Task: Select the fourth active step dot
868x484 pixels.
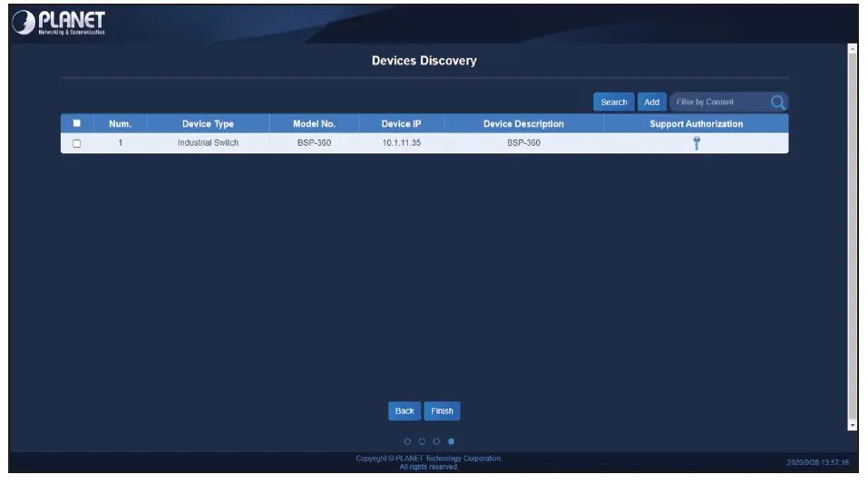Action: tap(451, 441)
